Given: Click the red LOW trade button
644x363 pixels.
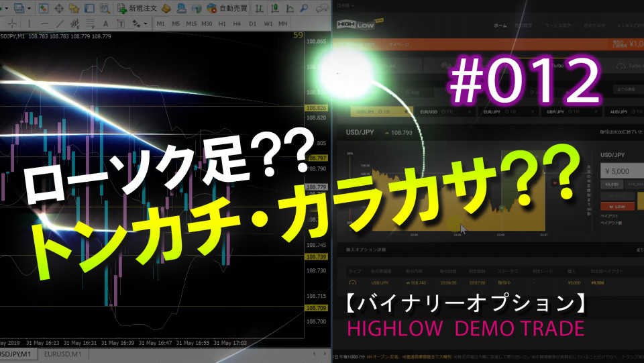Looking at the screenshot, I should [617, 207].
